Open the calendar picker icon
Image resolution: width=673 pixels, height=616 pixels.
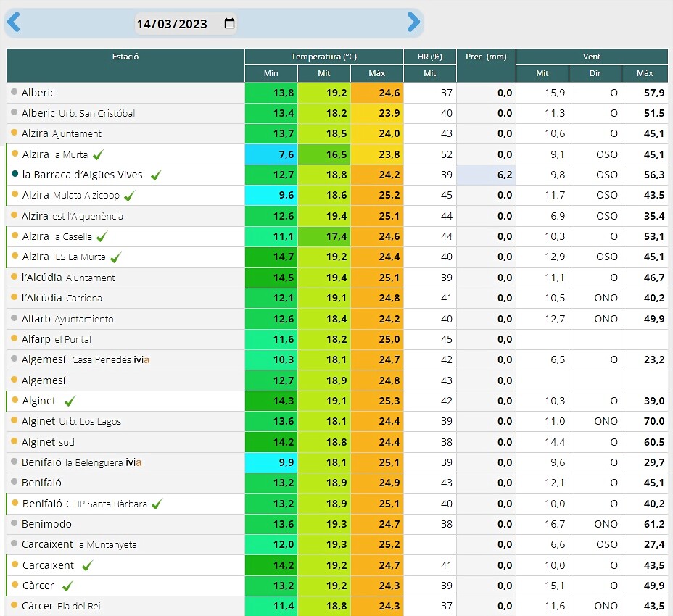(x=230, y=23)
